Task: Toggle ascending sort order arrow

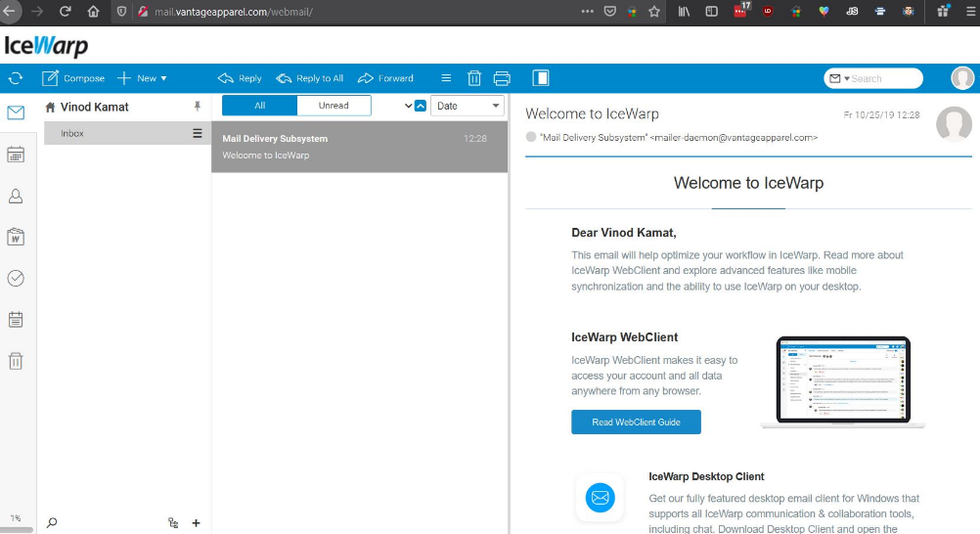Action: click(x=421, y=106)
